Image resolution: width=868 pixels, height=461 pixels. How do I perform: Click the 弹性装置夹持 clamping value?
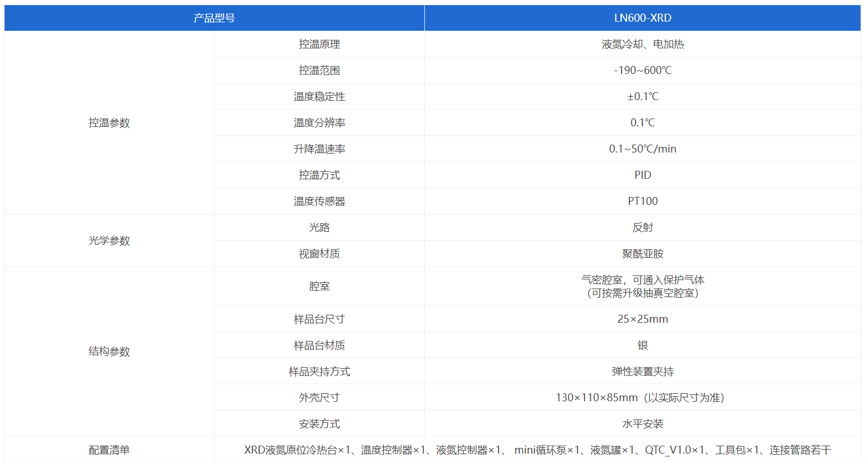642,372
